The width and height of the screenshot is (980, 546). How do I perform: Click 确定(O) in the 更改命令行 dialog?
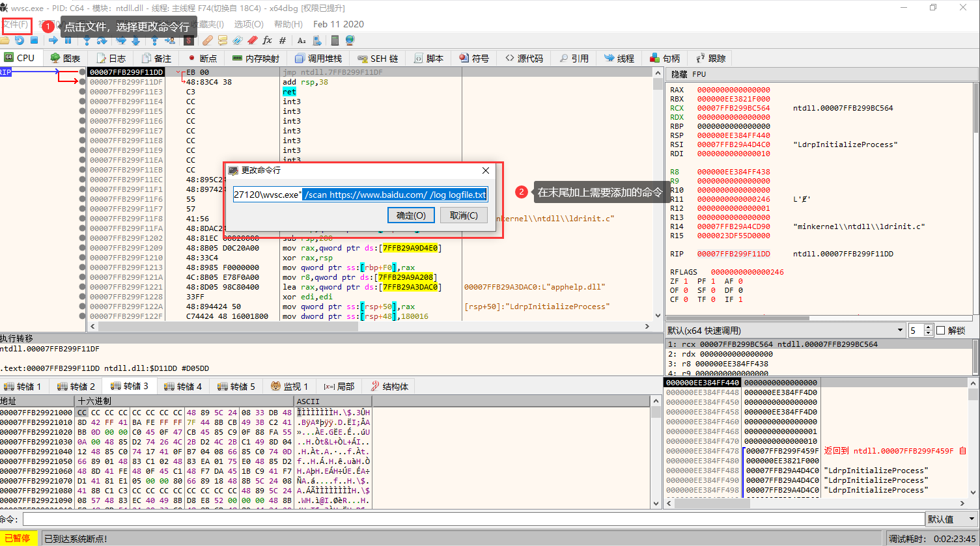411,215
